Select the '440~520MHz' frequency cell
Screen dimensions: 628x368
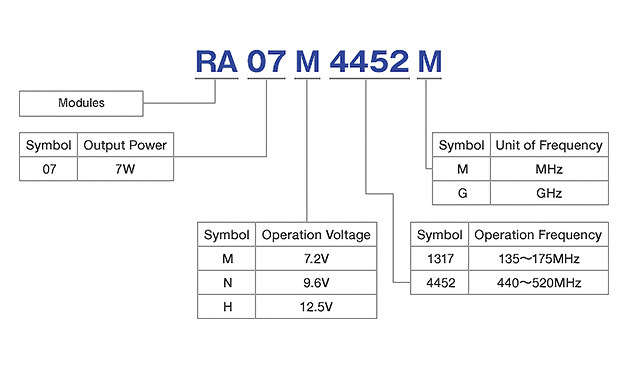[x=539, y=282]
